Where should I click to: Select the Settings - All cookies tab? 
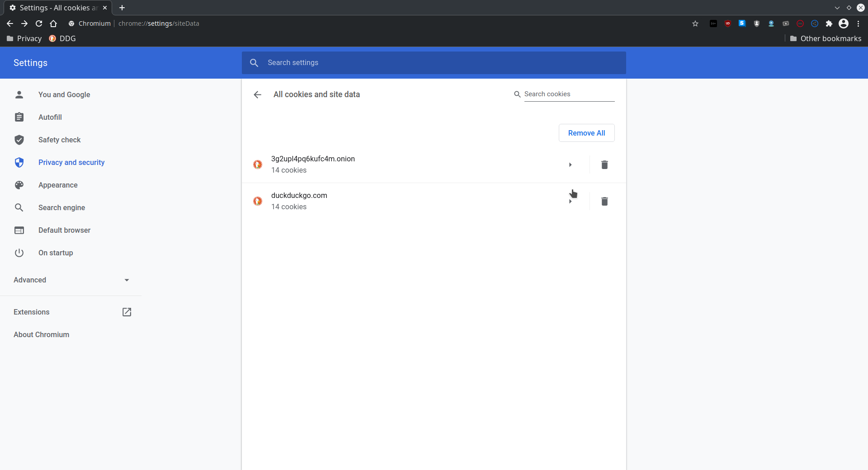pos(58,8)
